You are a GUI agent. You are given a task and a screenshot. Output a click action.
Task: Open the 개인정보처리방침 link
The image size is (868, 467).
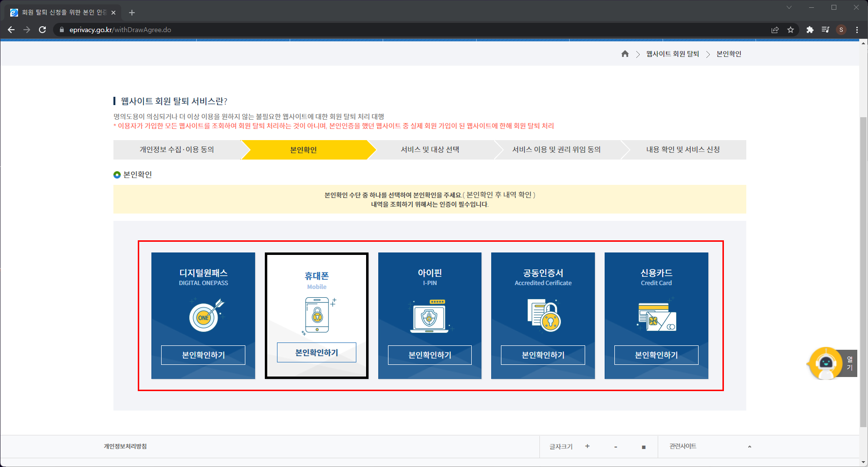pyautogui.click(x=125, y=446)
